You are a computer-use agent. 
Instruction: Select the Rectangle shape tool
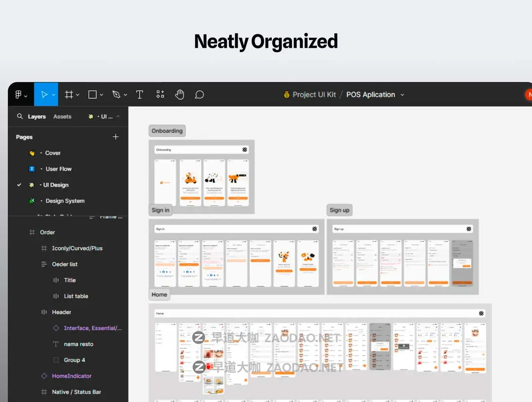pyautogui.click(x=92, y=94)
